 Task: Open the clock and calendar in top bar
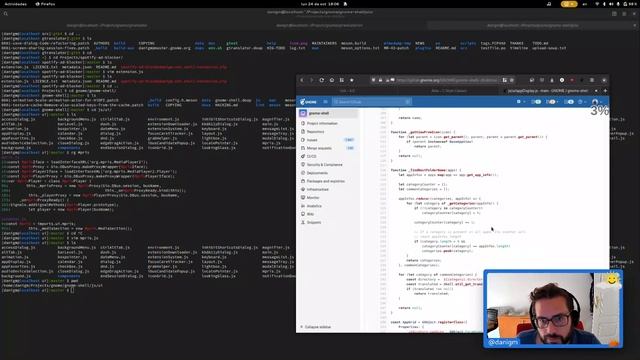[320, 4]
